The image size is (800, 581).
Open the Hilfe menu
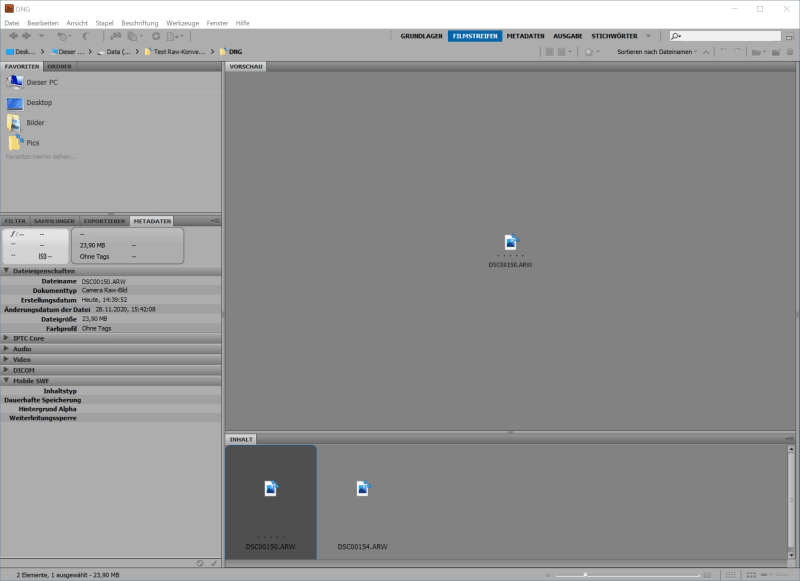(x=242, y=23)
